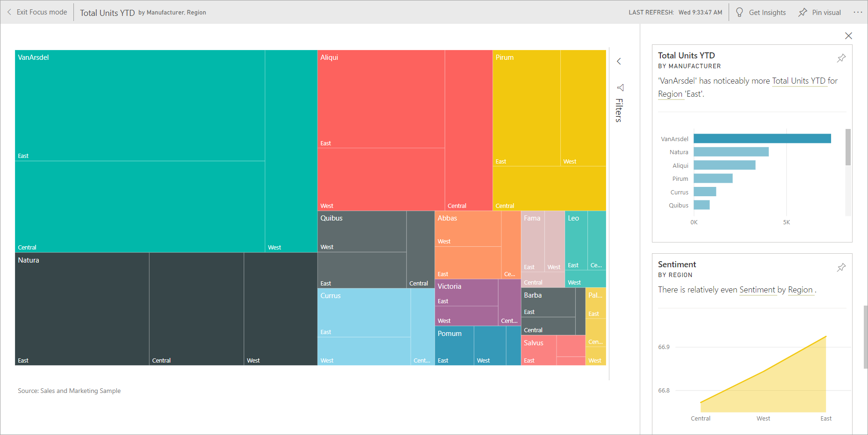Select the VanArsdel bar in the bar chart
868x435 pixels.
(x=761, y=138)
